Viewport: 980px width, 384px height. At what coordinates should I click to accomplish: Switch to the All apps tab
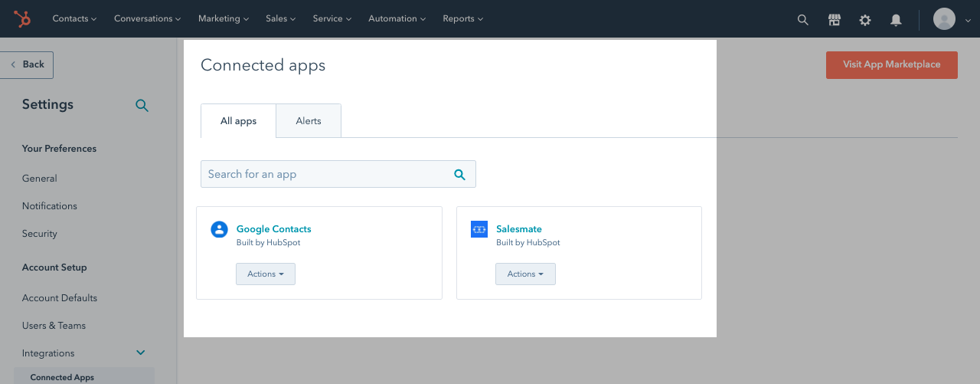click(238, 121)
